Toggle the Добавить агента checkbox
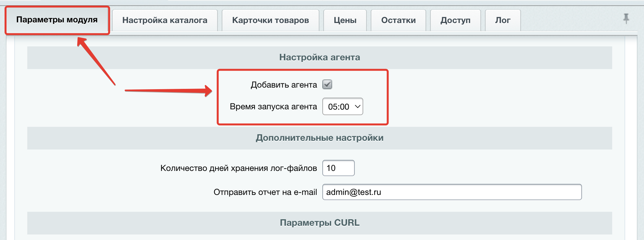Viewport: 644px width, 240px height. tap(327, 85)
